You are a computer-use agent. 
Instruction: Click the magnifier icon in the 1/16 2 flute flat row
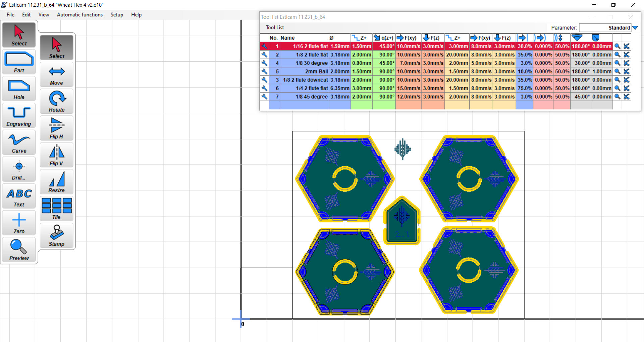point(617,46)
